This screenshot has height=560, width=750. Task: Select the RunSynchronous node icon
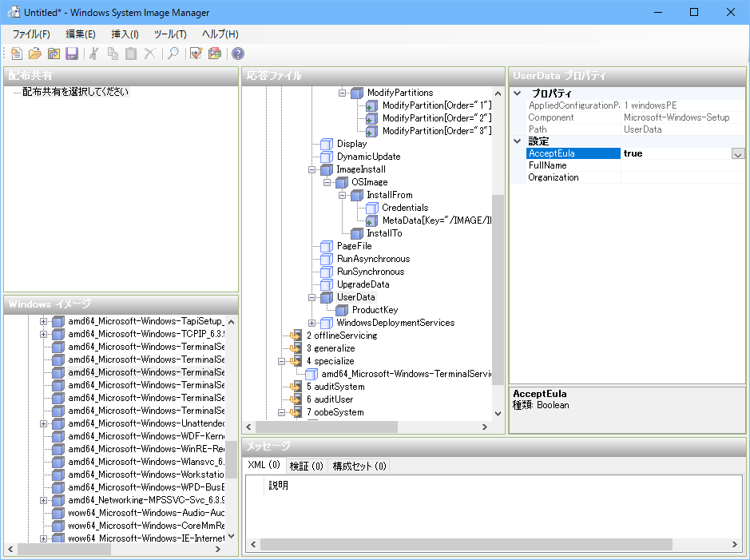point(327,272)
